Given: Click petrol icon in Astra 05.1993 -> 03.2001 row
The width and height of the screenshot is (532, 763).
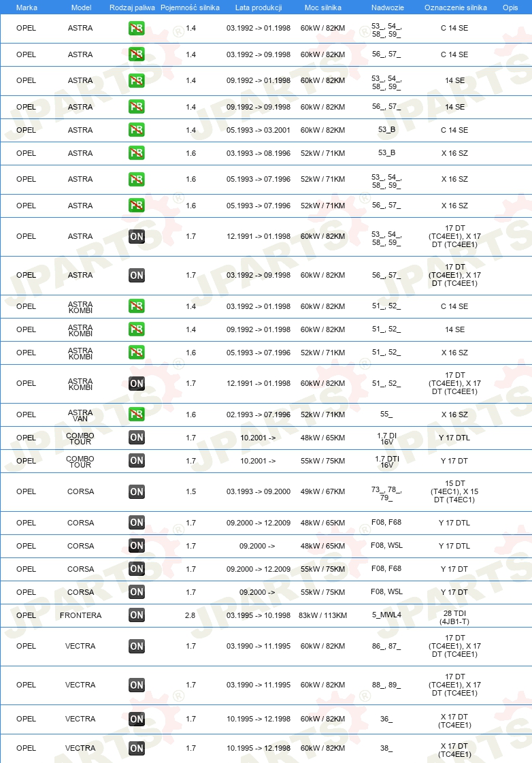Looking at the screenshot, I should pos(137,130).
